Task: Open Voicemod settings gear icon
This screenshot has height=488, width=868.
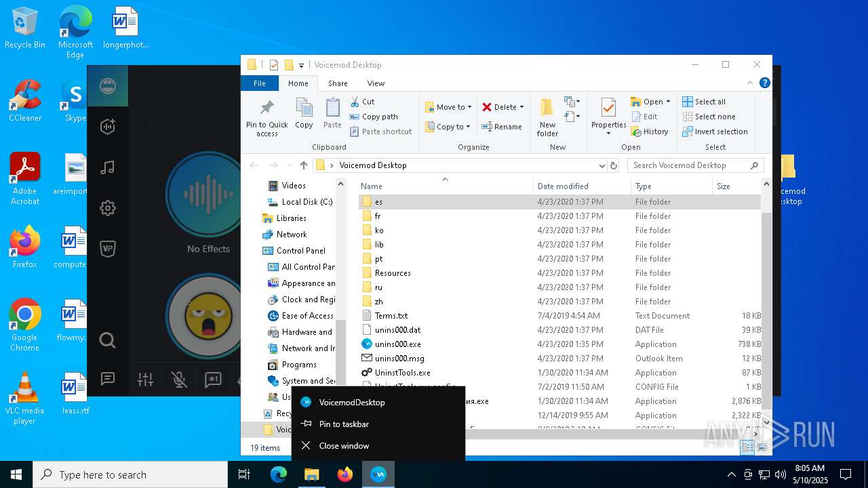Action: [x=108, y=208]
